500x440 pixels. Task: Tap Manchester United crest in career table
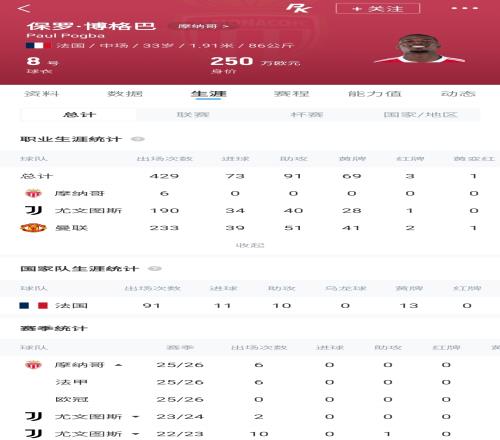tap(33, 228)
